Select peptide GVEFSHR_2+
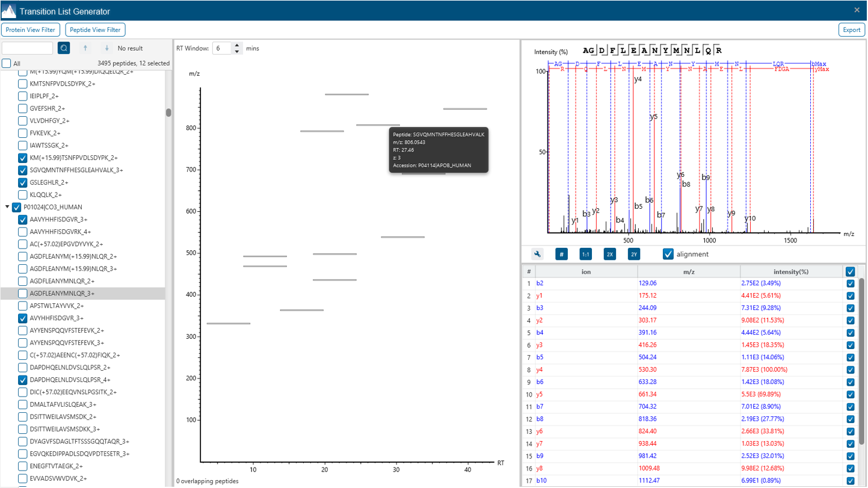Screen dimensions: 868x488 46,108
